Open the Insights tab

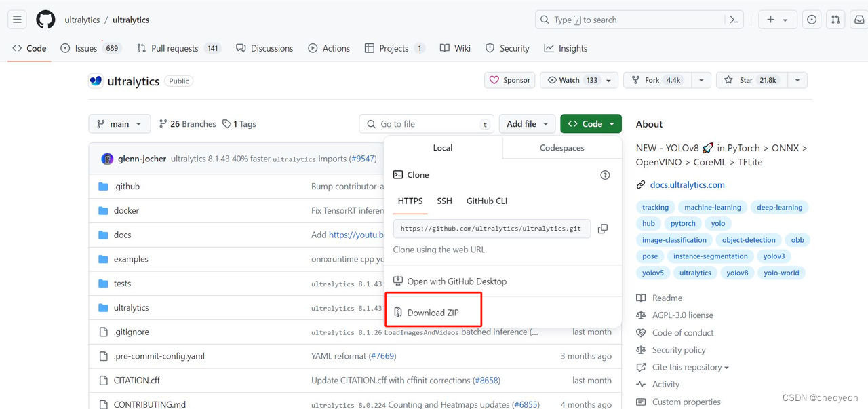coord(566,48)
